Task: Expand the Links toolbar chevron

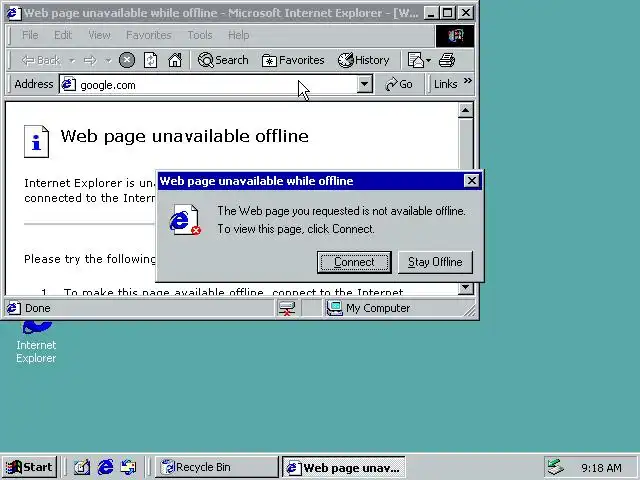Action: [468, 81]
